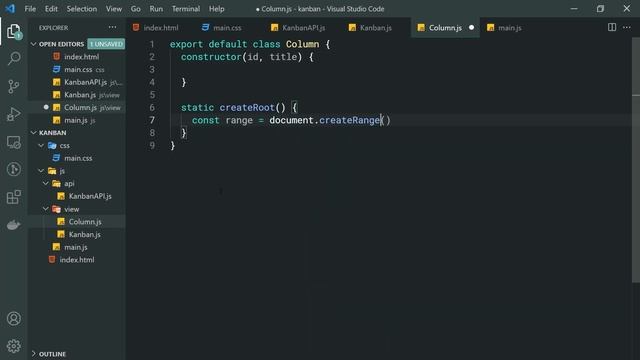Select index.html in Open Editors
Screen dimensions: 640x360
[x=77, y=57]
